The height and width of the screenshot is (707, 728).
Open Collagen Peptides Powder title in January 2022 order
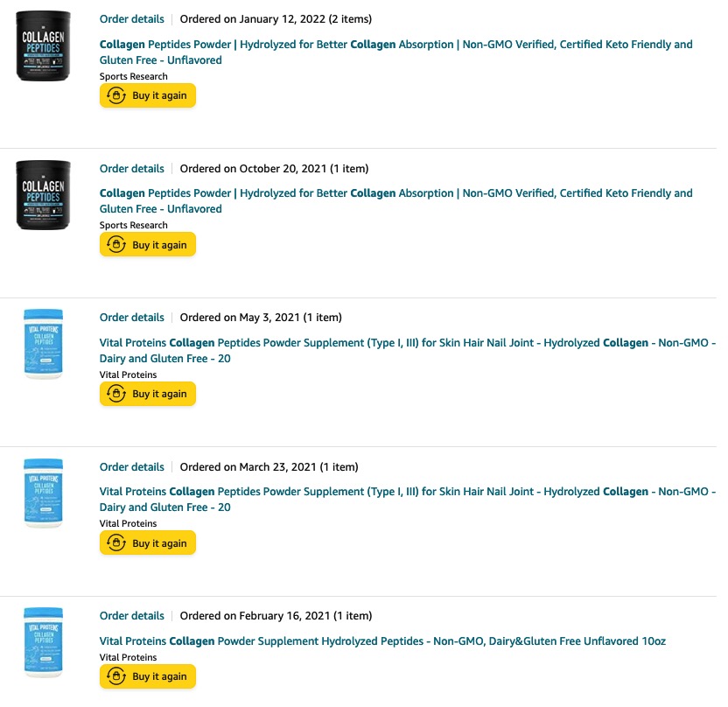(x=396, y=52)
